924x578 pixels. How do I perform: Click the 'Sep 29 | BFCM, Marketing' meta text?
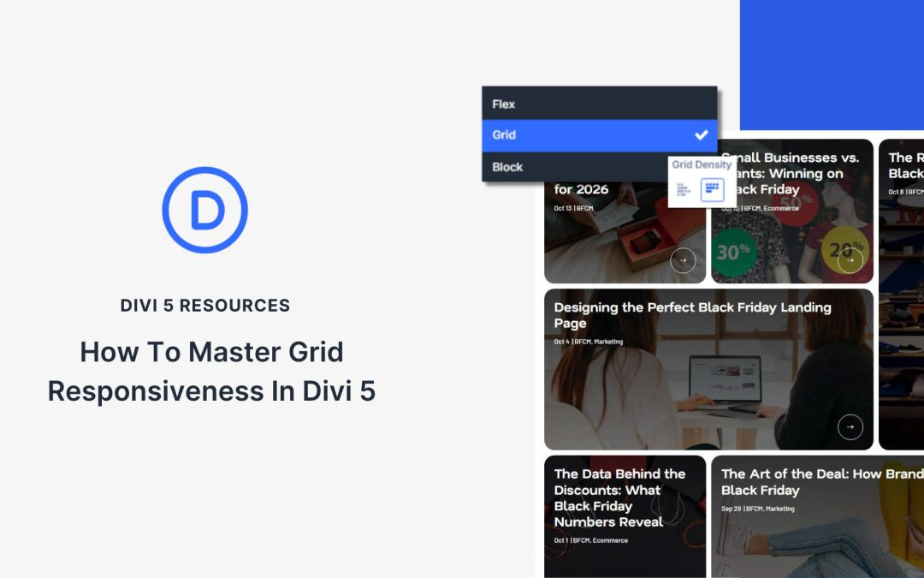click(x=758, y=509)
